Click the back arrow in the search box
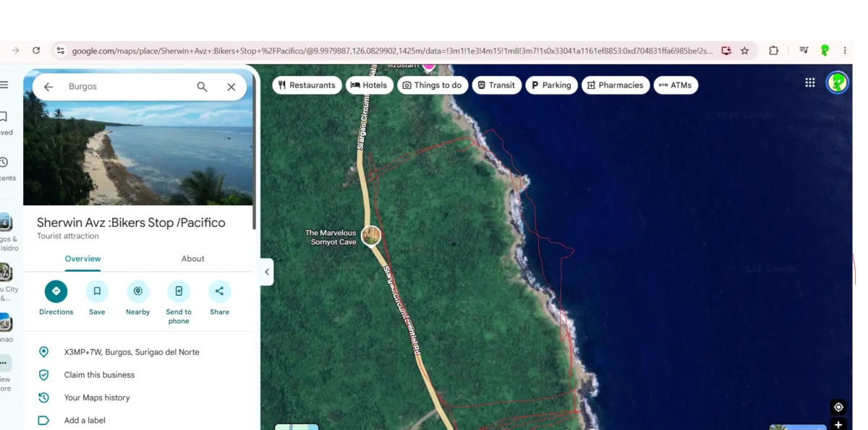868x430 pixels. point(48,87)
